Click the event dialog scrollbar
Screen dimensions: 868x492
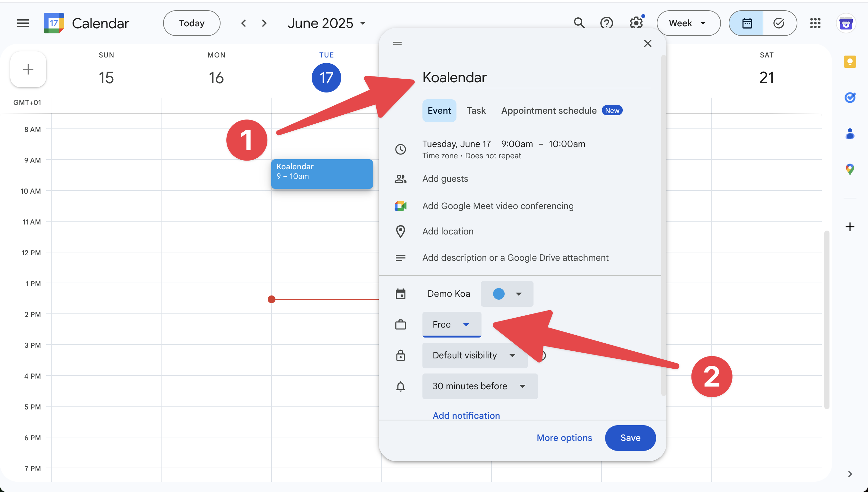[x=663, y=225]
